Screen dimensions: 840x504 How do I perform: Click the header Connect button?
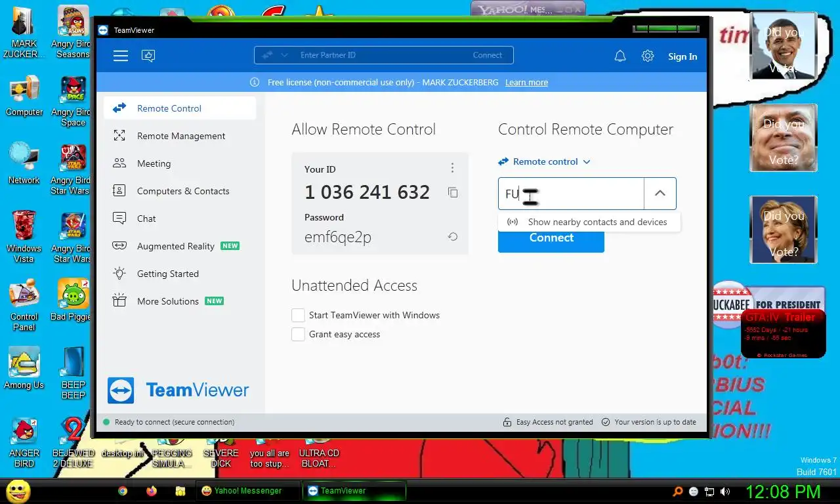tap(487, 55)
